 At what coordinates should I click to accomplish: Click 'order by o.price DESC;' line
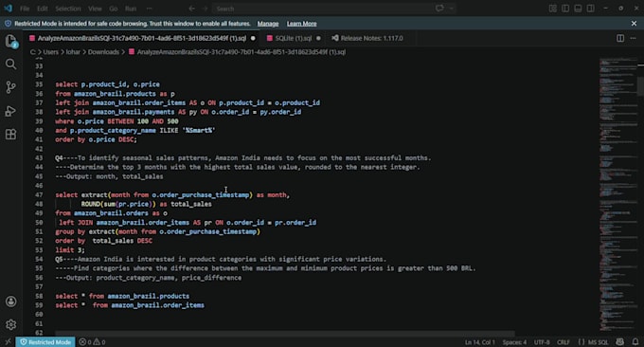[96, 139]
